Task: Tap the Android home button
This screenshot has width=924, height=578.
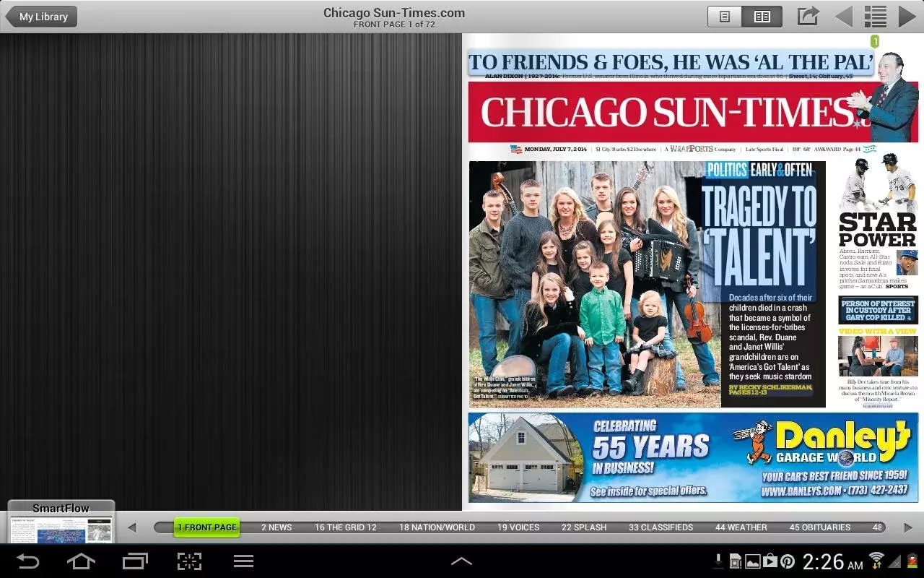Action: [x=81, y=561]
